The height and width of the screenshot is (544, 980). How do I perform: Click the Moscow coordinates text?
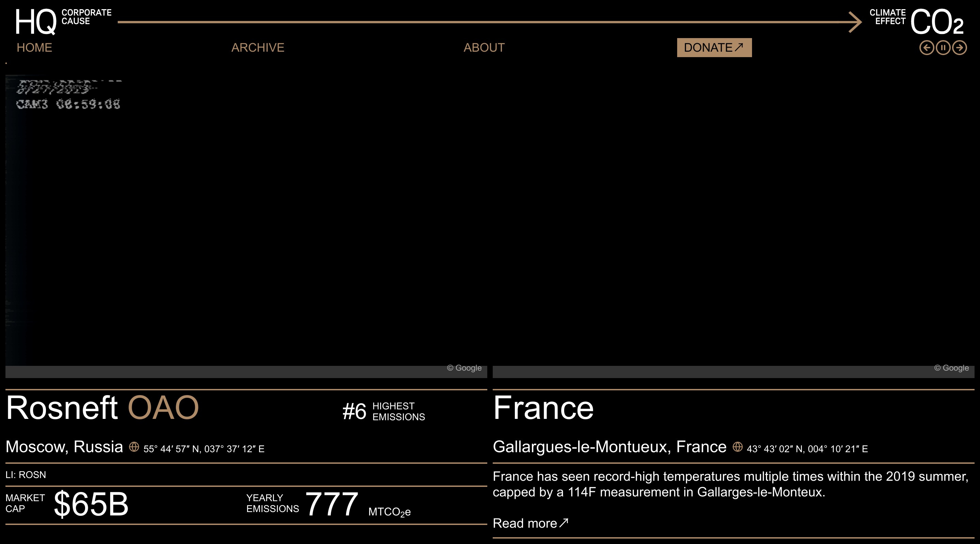coord(203,449)
